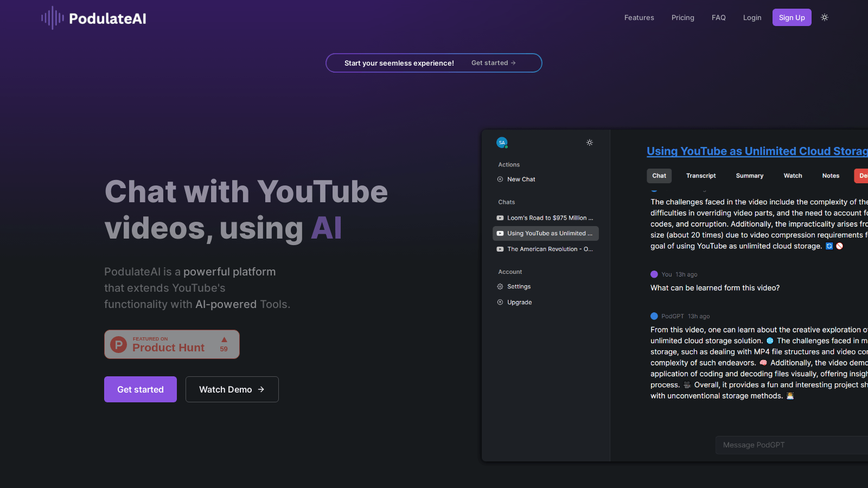868x488 pixels.
Task: Switch to the Watch tab
Action: pos(793,176)
